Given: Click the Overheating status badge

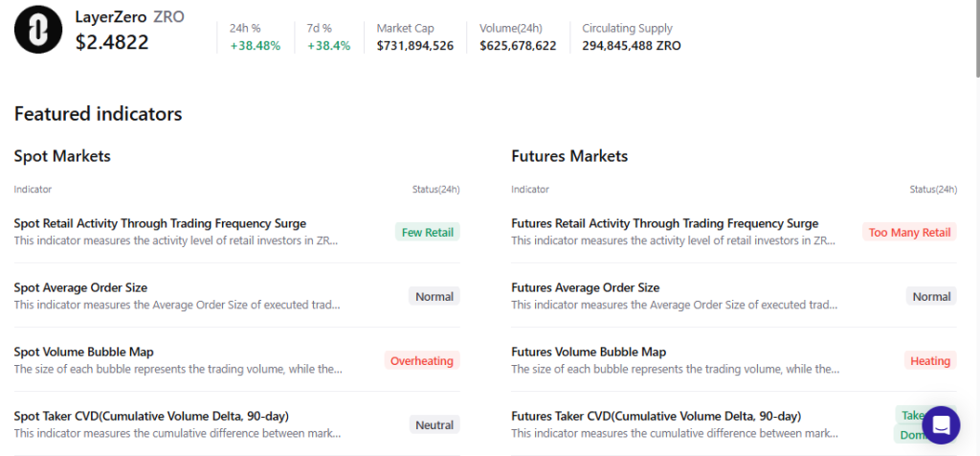Looking at the screenshot, I should 421,360.
